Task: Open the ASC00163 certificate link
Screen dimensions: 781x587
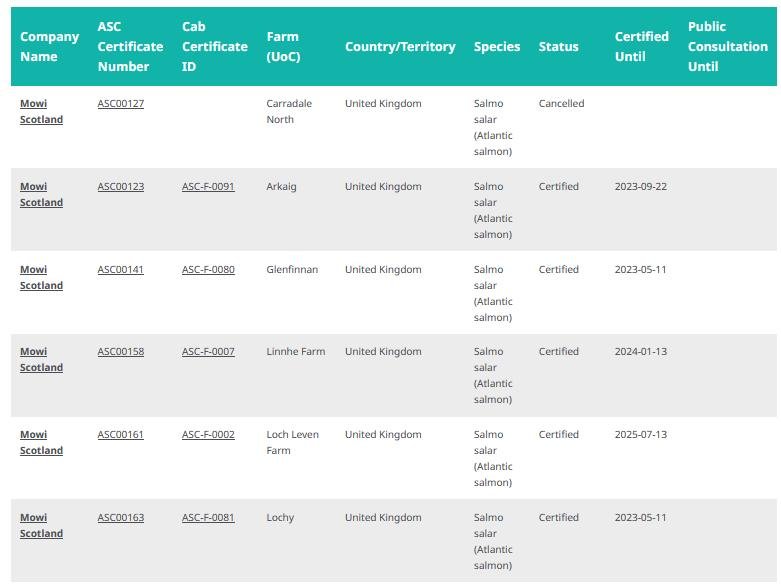Action: click(120, 518)
